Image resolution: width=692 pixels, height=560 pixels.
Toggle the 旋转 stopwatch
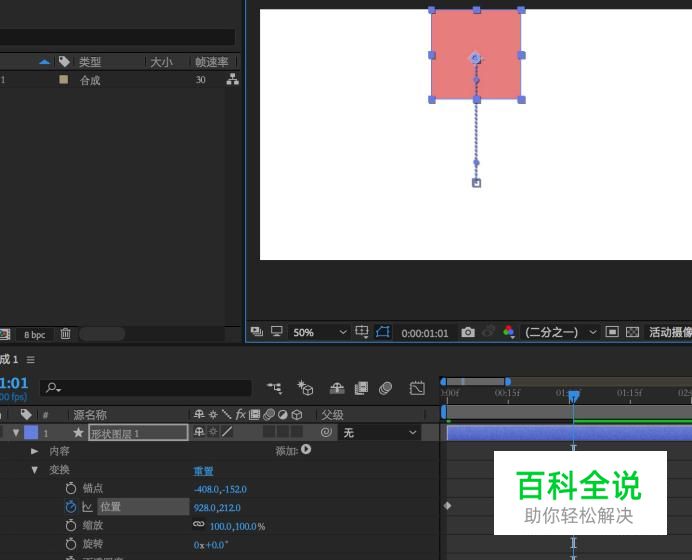71,544
